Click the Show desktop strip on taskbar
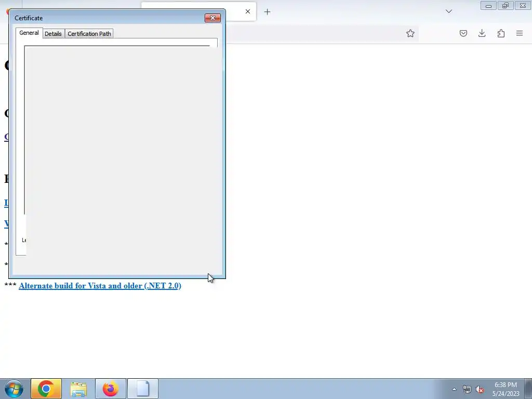The height and width of the screenshot is (399, 532). (x=528, y=389)
